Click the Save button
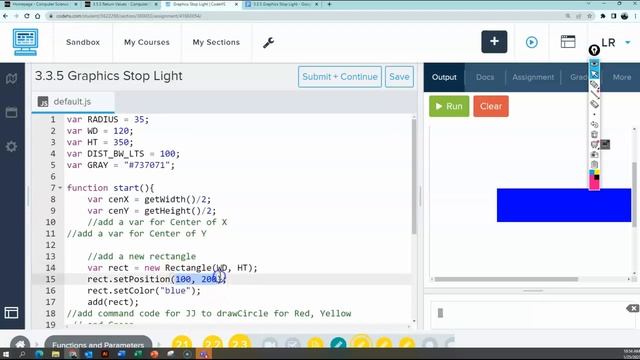The image size is (640, 360). point(399,77)
